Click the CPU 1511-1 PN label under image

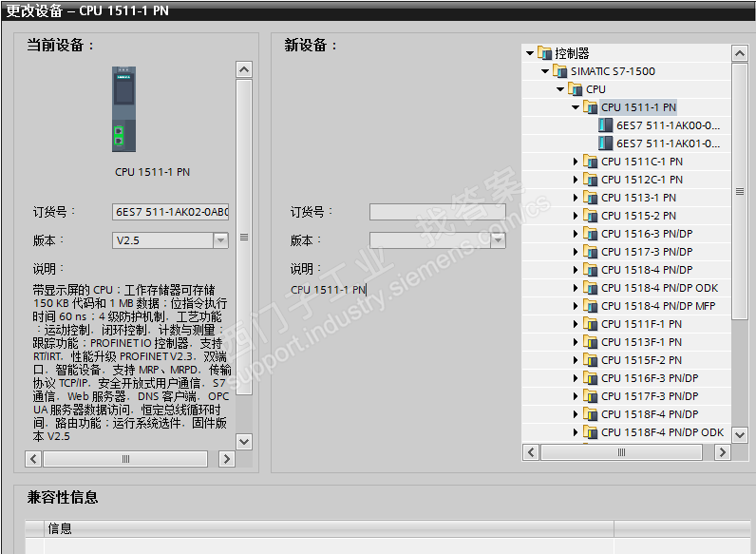click(x=152, y=172)
